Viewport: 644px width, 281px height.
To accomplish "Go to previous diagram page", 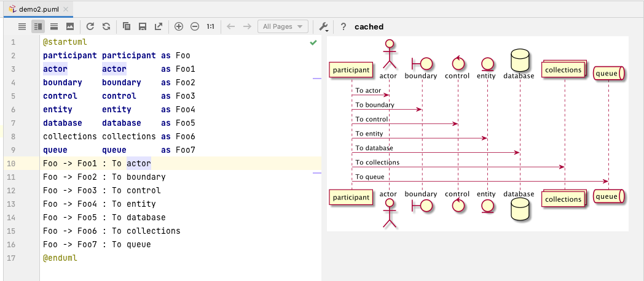I will [x=231, y=26].
